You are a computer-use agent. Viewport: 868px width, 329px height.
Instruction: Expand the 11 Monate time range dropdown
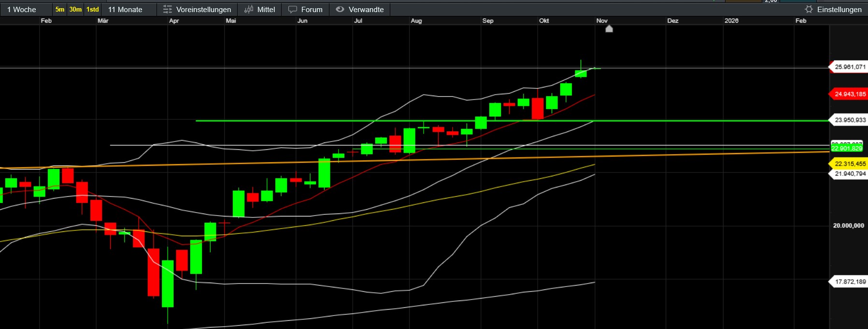coord(125,10)
